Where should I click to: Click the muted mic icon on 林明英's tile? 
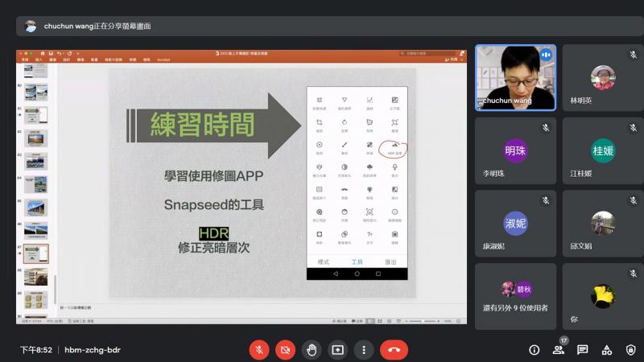(x=634, y=55)
